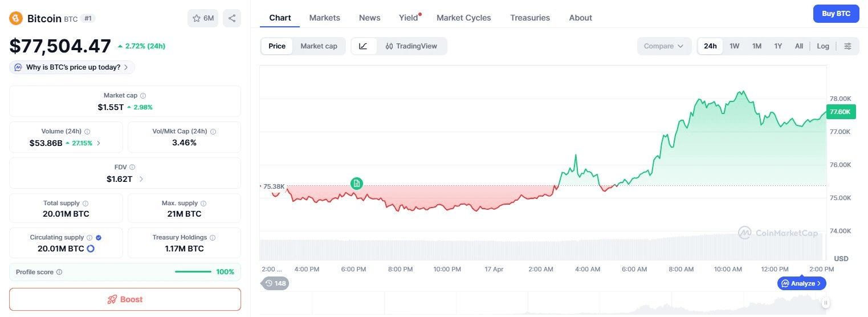
Task: Open chart settings sliders icon
Action: click(848, 46)
